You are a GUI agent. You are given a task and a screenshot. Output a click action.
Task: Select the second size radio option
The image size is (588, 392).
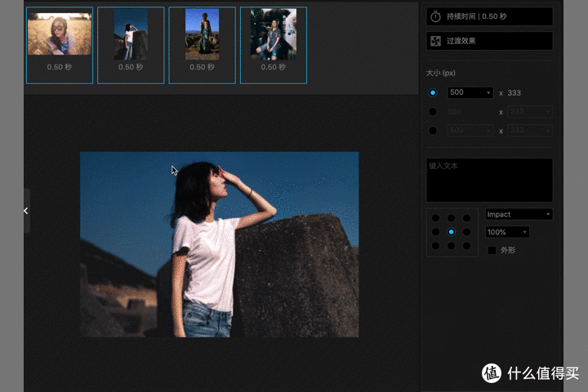tap(433, 111)
